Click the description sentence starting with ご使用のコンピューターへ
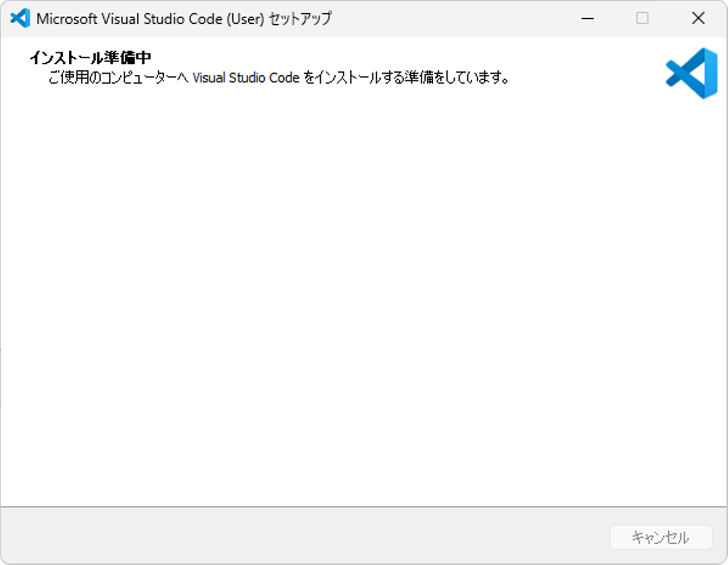 pos(279,77)
